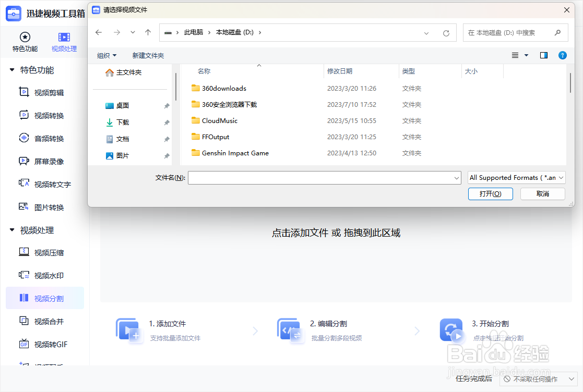This screenshot has height=392, width=583.
Task: Unpin 桌面 using its pin icon
Action: (x=166, y=106)
